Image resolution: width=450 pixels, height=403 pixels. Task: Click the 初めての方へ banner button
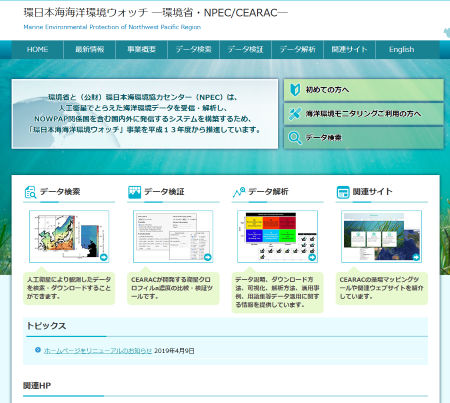pos(364,90)
